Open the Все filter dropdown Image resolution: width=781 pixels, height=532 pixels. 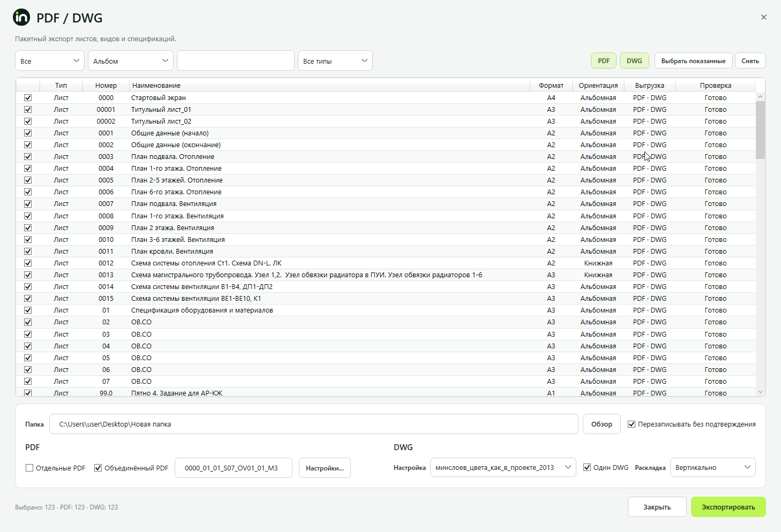point(50,61)
